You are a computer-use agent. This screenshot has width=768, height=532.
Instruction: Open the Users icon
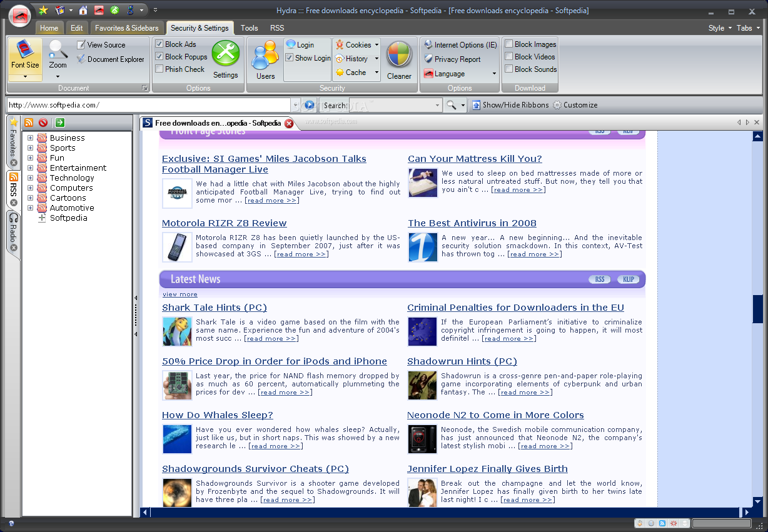(x=265, y=59)
